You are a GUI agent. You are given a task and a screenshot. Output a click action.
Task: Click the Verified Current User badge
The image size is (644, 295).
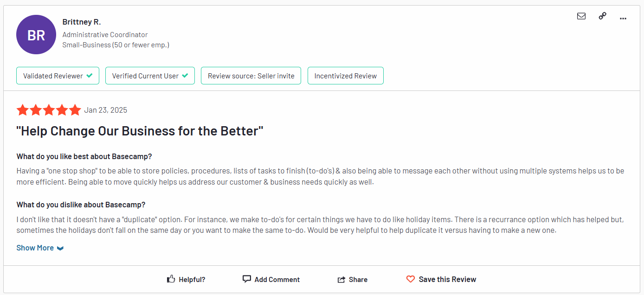tap(150, 76)
